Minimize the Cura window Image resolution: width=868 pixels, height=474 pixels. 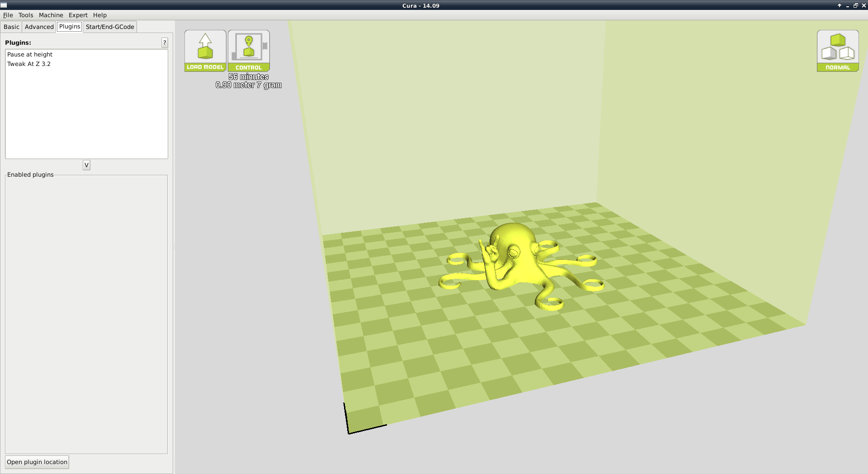tap(848, 5)
